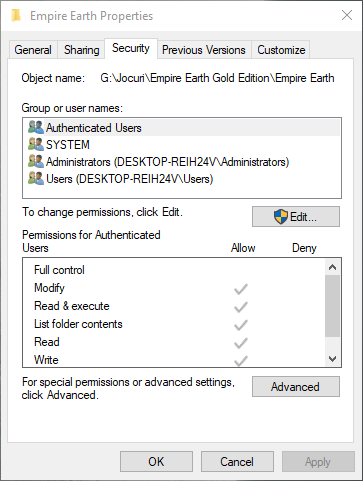The image size is (363, 481).
Task: Open the General tab
Action: point(33,50)
